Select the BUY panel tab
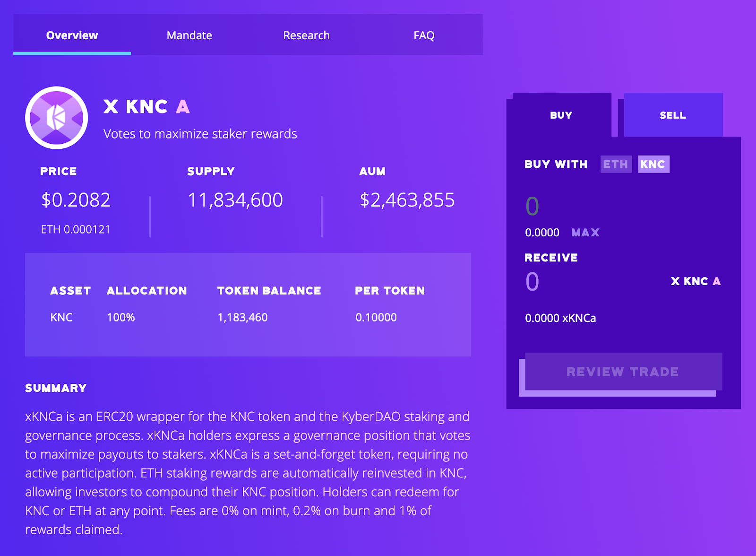 (561, 115)
